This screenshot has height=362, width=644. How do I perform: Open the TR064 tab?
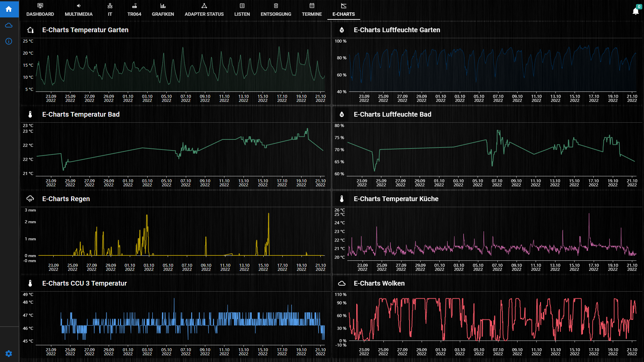point(134,10)
